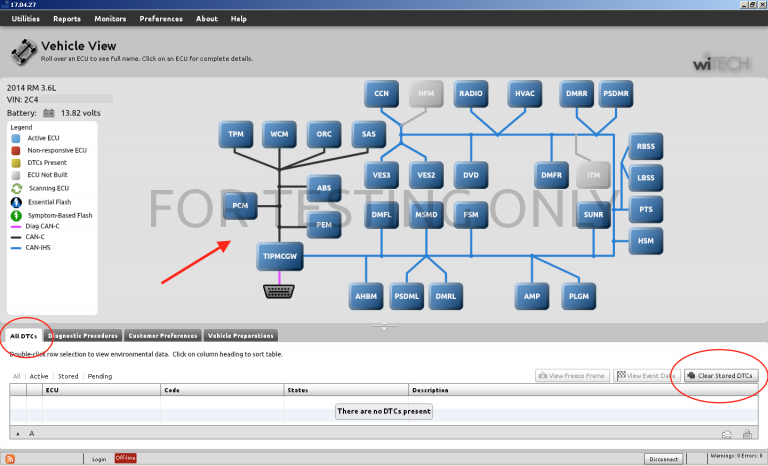Open the Reports menu
The height and width of the screenshot is (466, 768).
(67, 19)
